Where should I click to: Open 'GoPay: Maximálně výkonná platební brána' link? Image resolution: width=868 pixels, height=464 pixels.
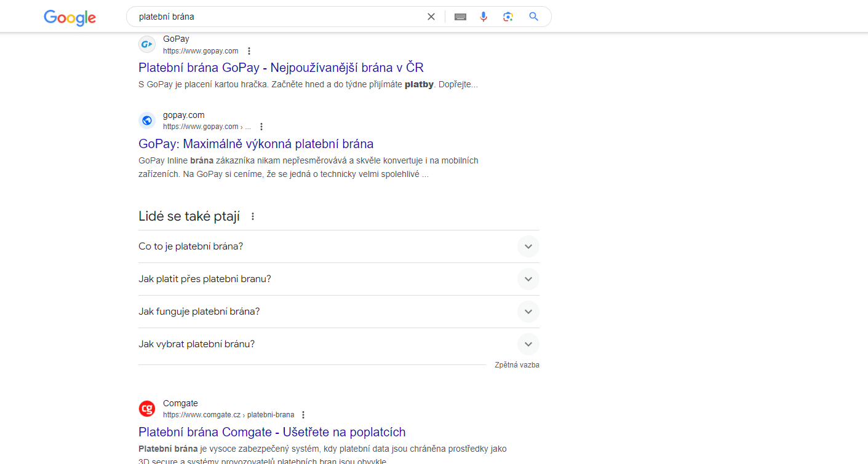pos(256,144)
